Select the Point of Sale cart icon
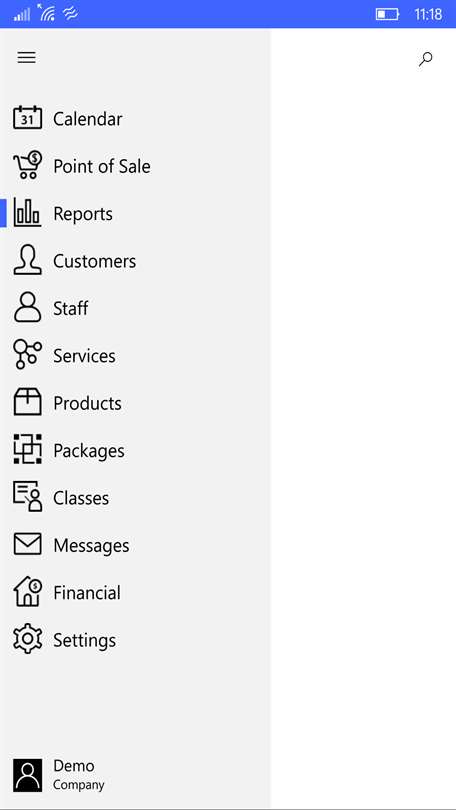Screen dimensions: 456x810 [27, 165]
